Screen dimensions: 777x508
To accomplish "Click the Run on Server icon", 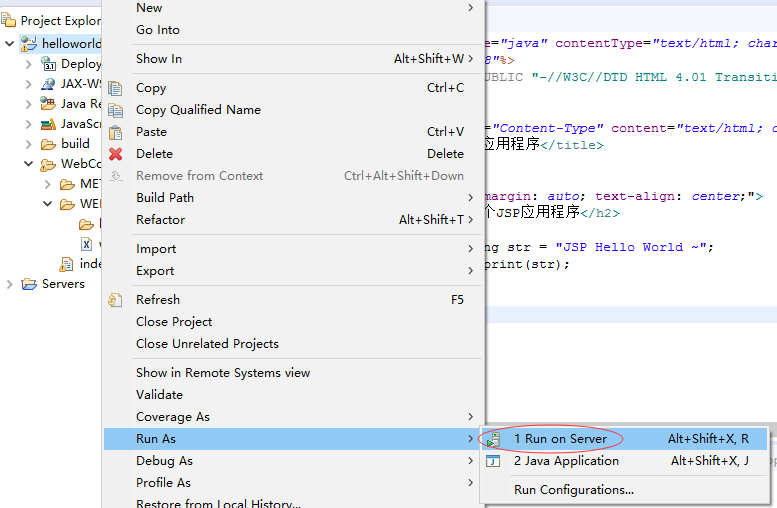I will pyautogui.click(x=493, y=439).
